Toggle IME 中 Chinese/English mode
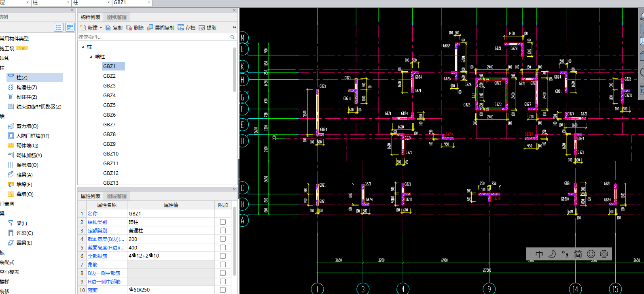This screenshot has width=644, height=294. click(x=539, y=254)
